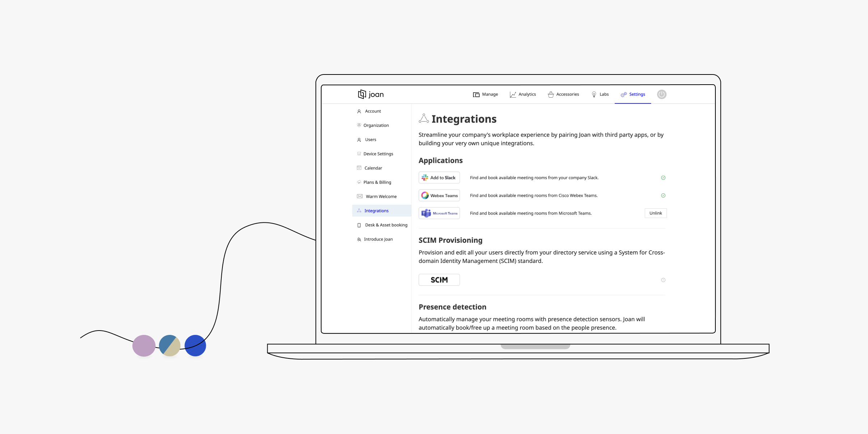Click the Add to Slack application button
Image resolution: width=868 pixels, height=434 pixels.
pyautogui.click(x=439, y=177)
